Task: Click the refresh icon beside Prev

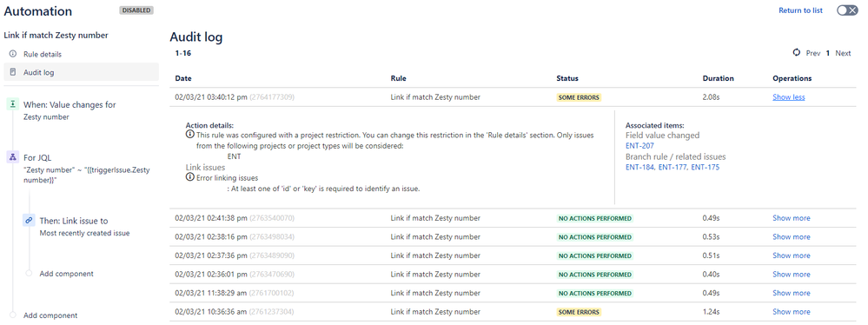Action: point(797,53)
